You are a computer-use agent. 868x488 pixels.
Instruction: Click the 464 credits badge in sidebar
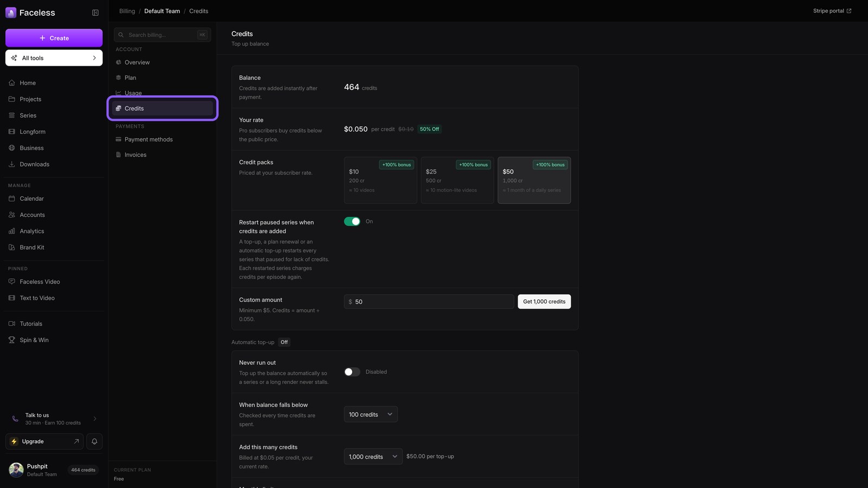(x=83, y=470)
